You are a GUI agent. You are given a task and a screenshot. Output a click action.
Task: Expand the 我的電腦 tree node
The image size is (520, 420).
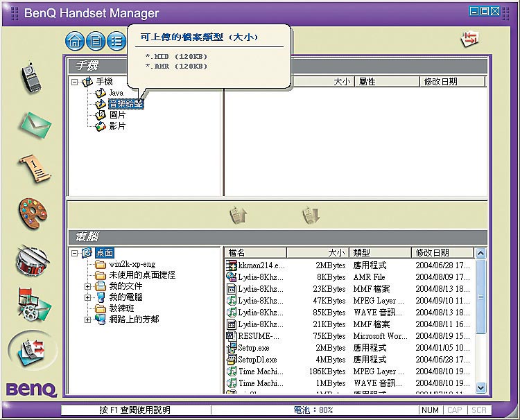click(x=87, y=297)
